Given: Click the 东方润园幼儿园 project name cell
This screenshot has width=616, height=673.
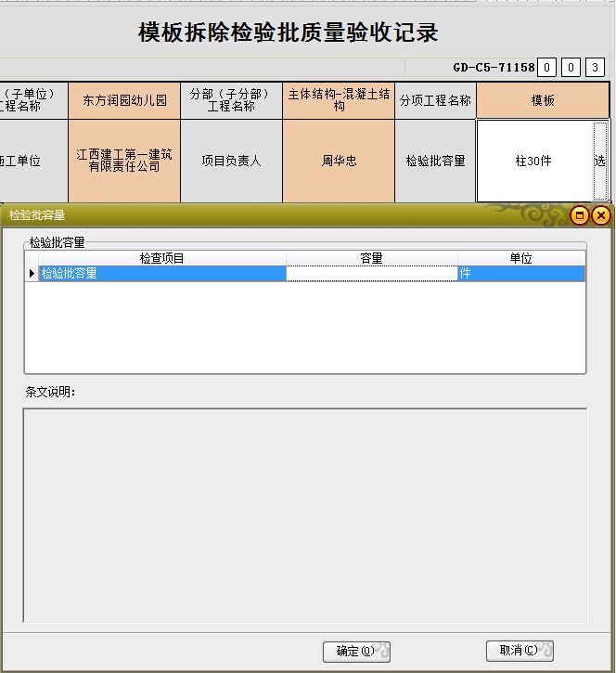Looking at the screenshot, I should tap(124, 100).
